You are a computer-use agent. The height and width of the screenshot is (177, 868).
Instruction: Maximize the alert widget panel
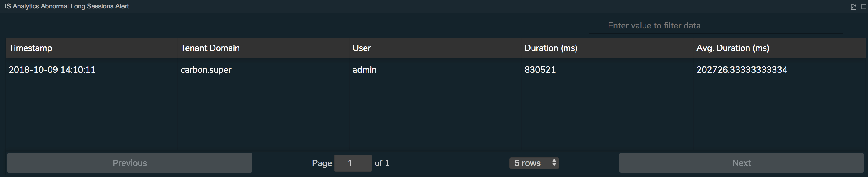click(x=864, y=7)
